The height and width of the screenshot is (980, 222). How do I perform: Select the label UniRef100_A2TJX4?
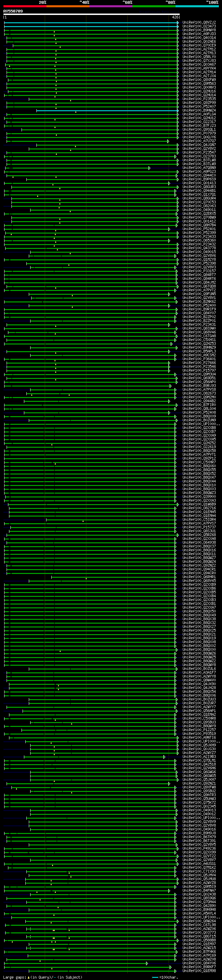click(x=199, y=76)
